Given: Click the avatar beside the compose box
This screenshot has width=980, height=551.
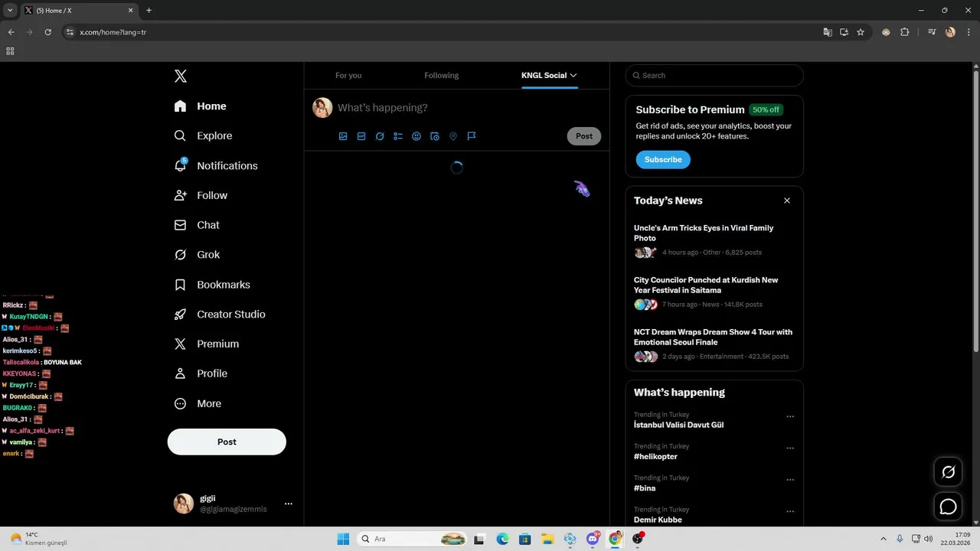Looking at the screenshot, I should tap(322, 108).
